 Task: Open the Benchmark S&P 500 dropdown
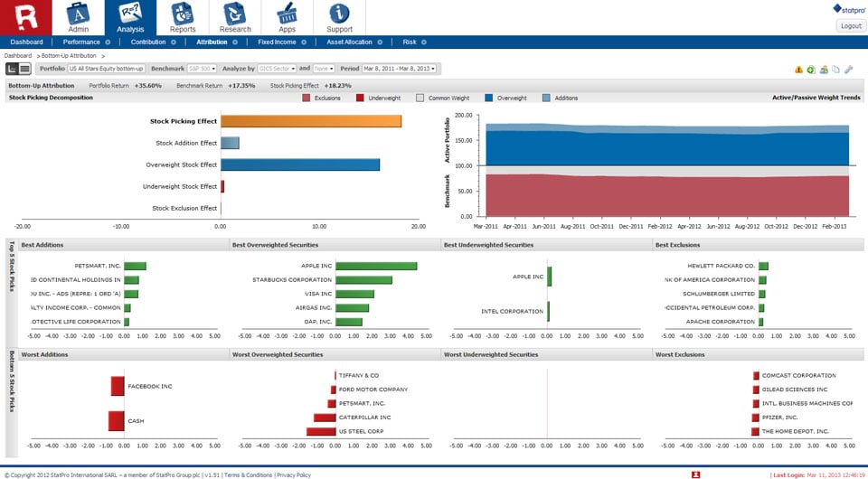[202, 69]
